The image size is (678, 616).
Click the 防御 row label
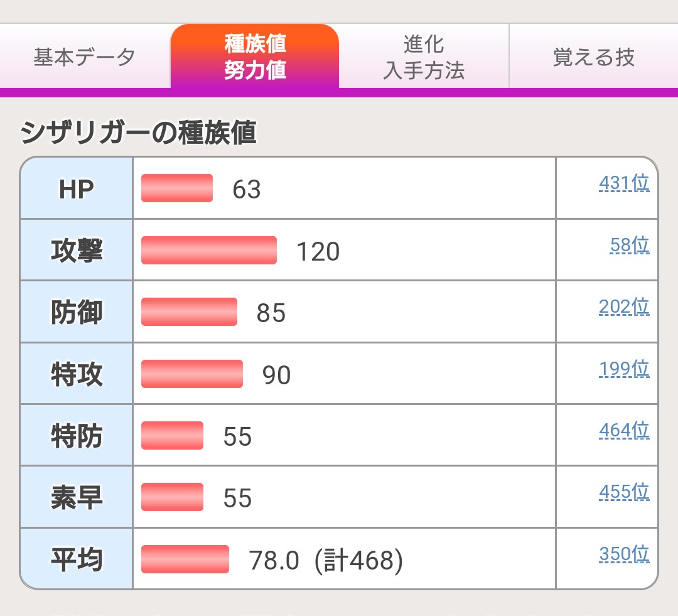(77, 312)
